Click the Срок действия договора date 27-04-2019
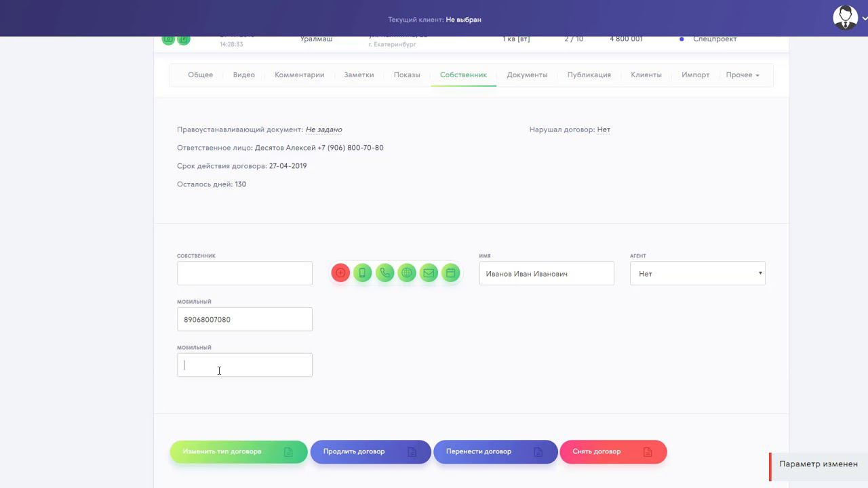This screenshot has height=488, width=868. coord(288,166)
